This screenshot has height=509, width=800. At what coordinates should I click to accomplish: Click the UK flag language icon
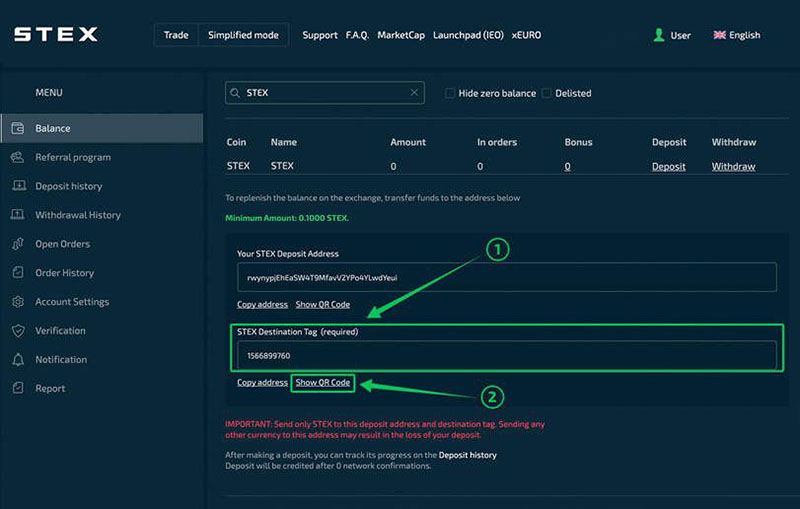(x=719, y=35)
